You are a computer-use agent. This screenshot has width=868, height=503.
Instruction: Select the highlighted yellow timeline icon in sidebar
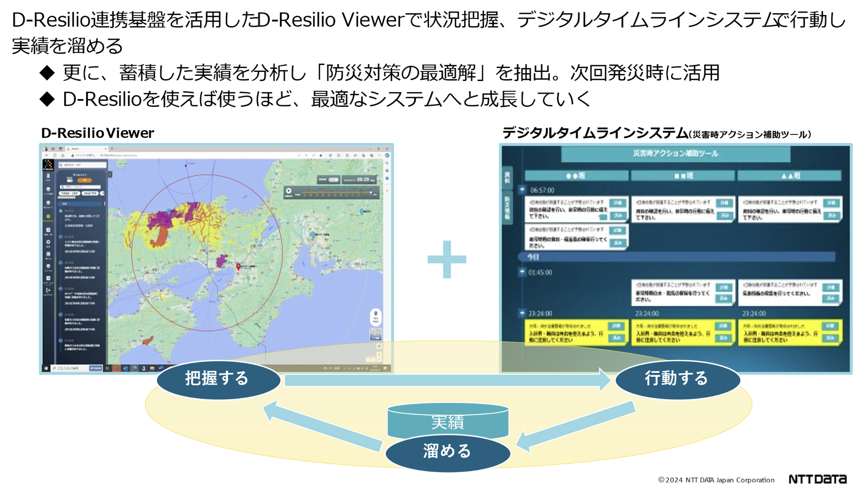coord(48,217)
